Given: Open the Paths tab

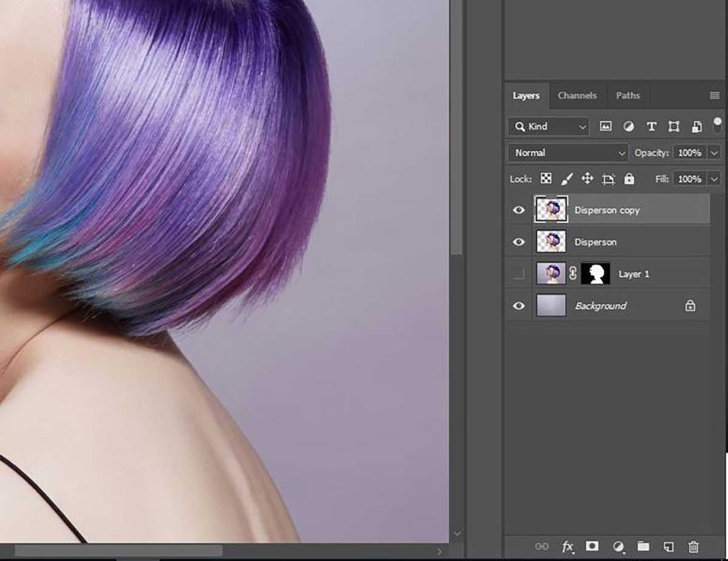Looking at the screenshot, I should point(628,96).
